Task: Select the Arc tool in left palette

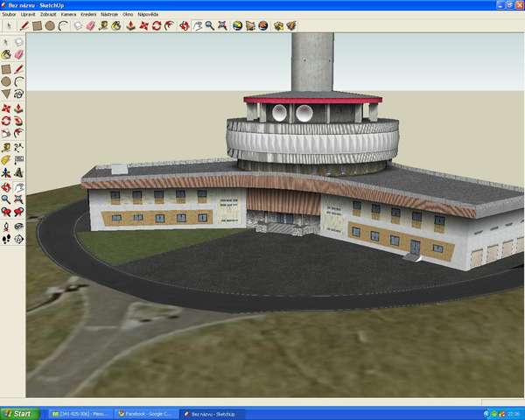Action: (x=18, y=81)
